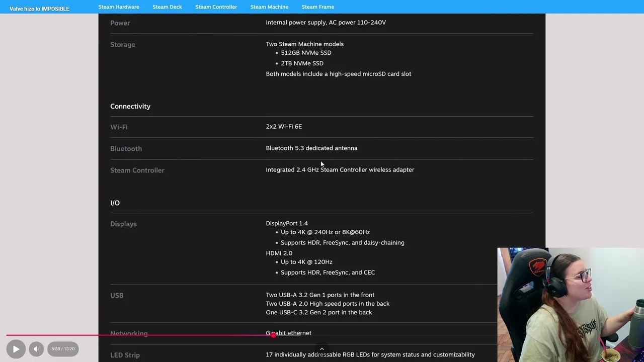Click 'Two Steam Machine models' text
Image resolution: width=644 pixels, height=362 pixels.
pyautogui.click(x=305, y=44)
